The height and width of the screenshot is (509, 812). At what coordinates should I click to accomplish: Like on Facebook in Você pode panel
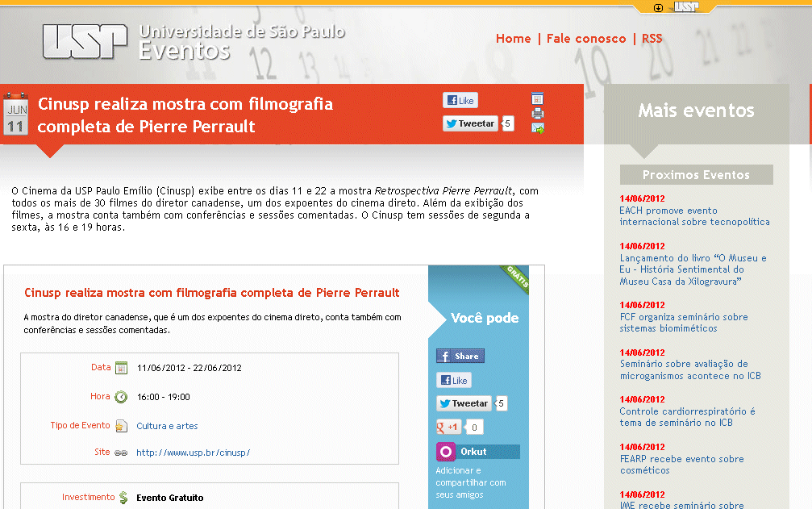click(x=454, y=381)
